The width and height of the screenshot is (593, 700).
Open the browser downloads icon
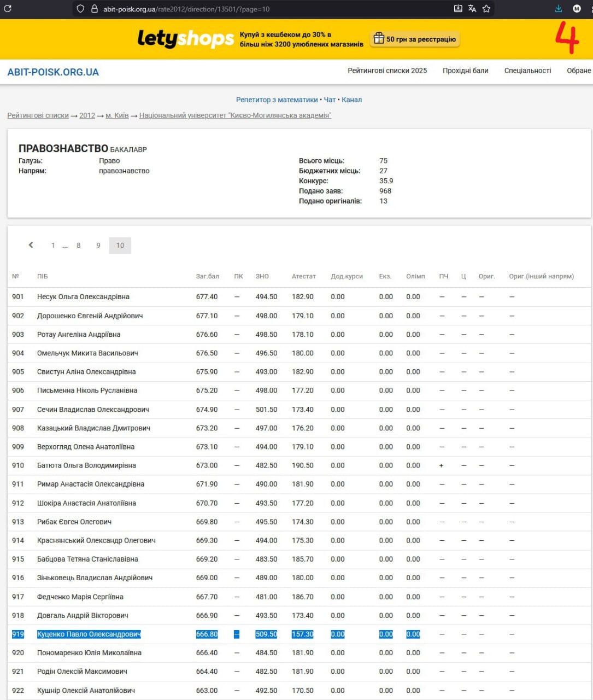coord(559,9)
